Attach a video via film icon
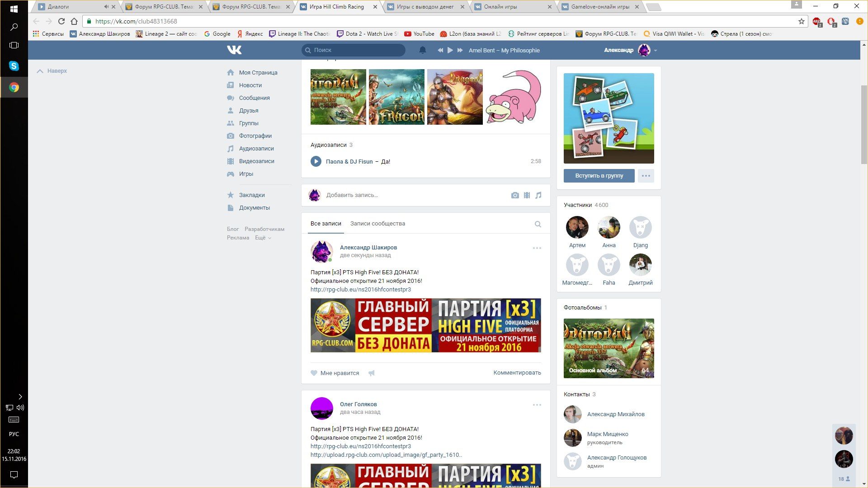Screen dimensions: 868x488 [x=527, y=195]
